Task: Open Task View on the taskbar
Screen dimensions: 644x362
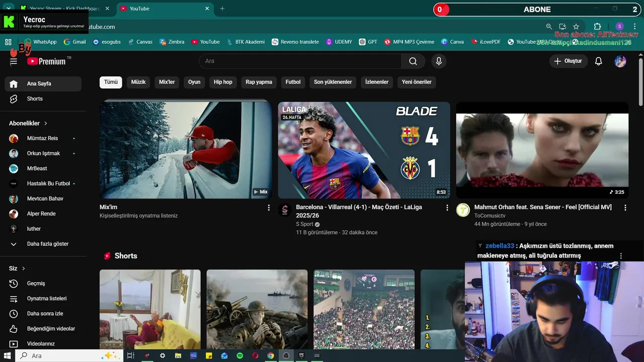Action: [130, 355]
